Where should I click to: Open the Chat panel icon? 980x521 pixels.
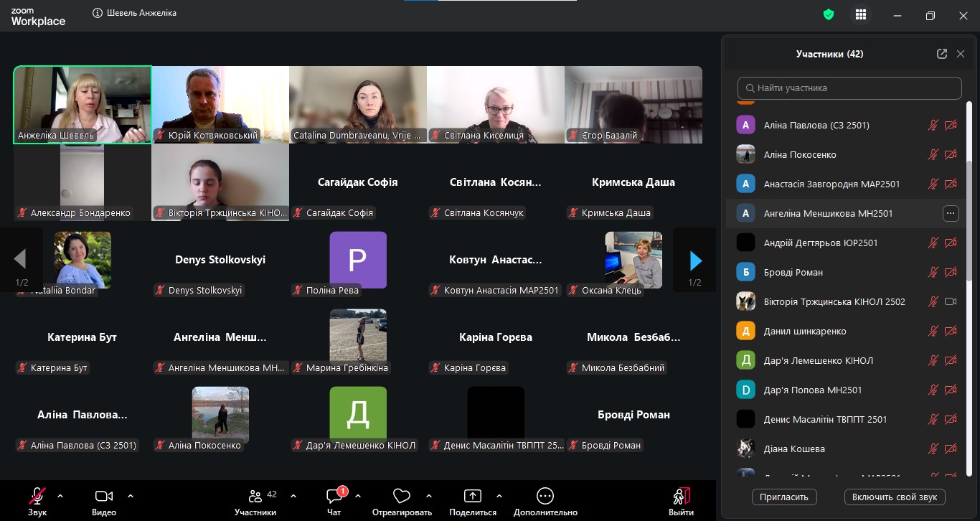(334, 497)
